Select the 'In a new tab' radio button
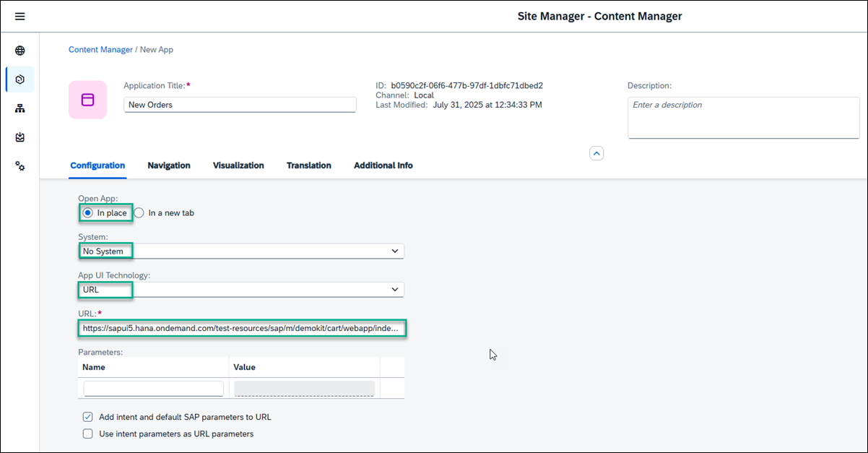The height and width of the screenshot is (453, 868). [x=139, y=213]
